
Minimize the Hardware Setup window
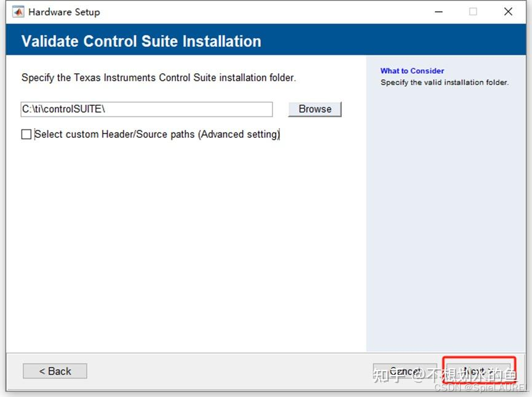click(x=439, y=12)
